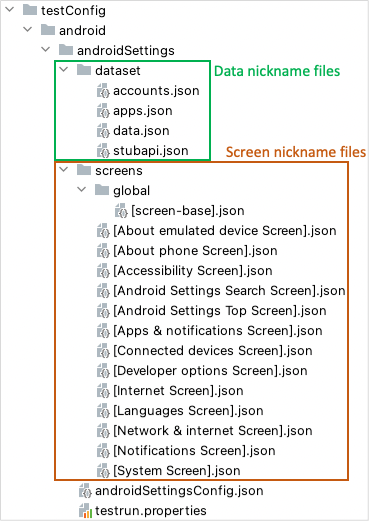Click the stubapi.json file icon
The height and width of the screenshot is (521, 376).
point(103,151)
